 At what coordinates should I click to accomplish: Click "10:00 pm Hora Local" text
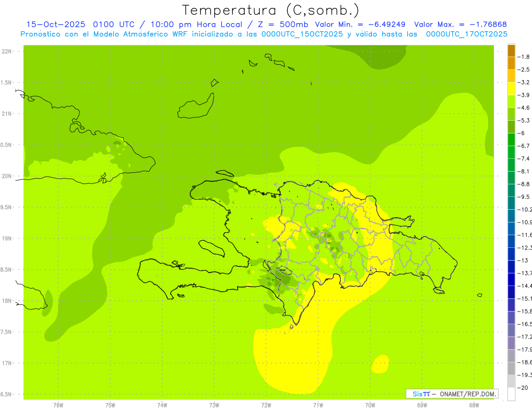(x=197, y=24)
